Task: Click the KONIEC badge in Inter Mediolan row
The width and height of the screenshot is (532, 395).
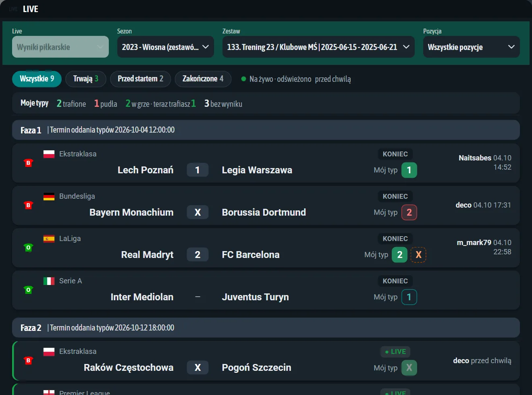Action: point(395,281)
